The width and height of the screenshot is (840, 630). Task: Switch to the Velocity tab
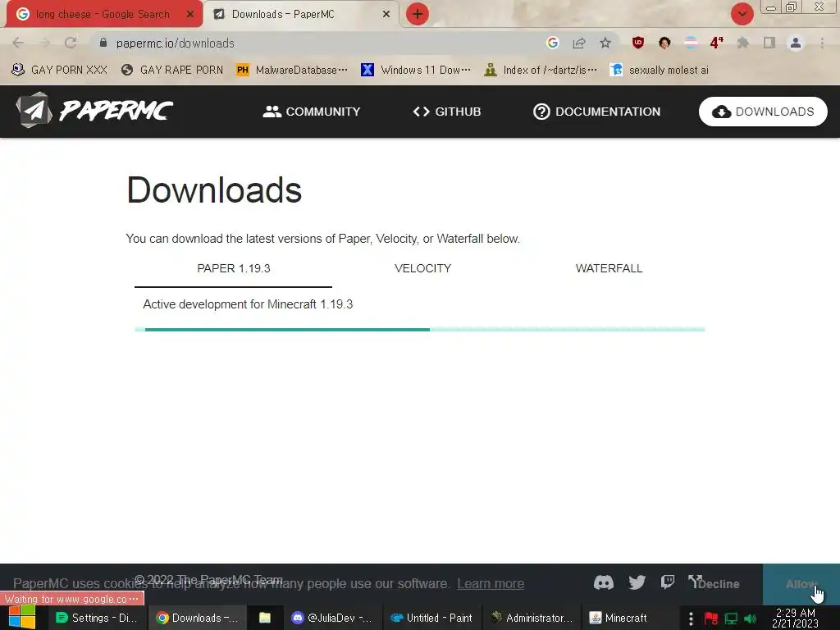tap(422, 268)
